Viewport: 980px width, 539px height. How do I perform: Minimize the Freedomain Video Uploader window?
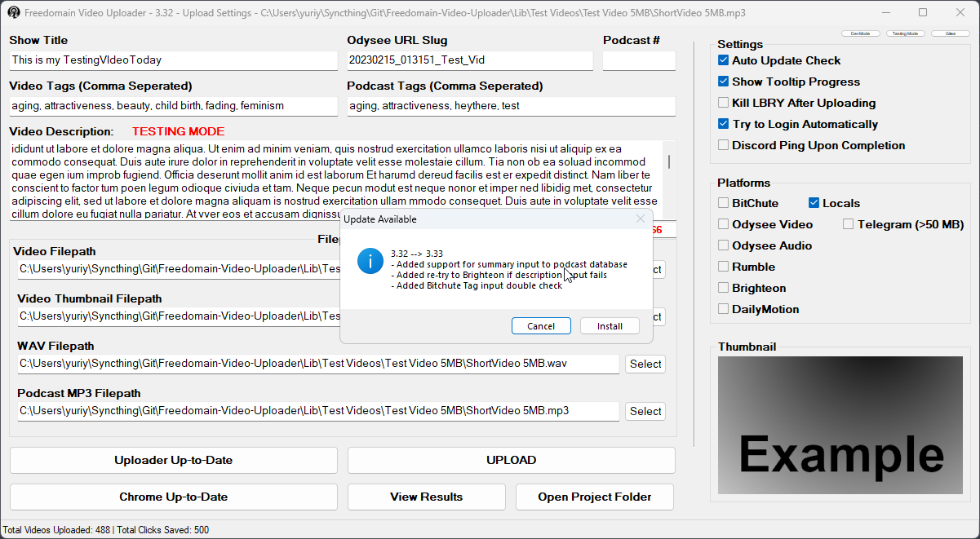click(x=885, y=12)
